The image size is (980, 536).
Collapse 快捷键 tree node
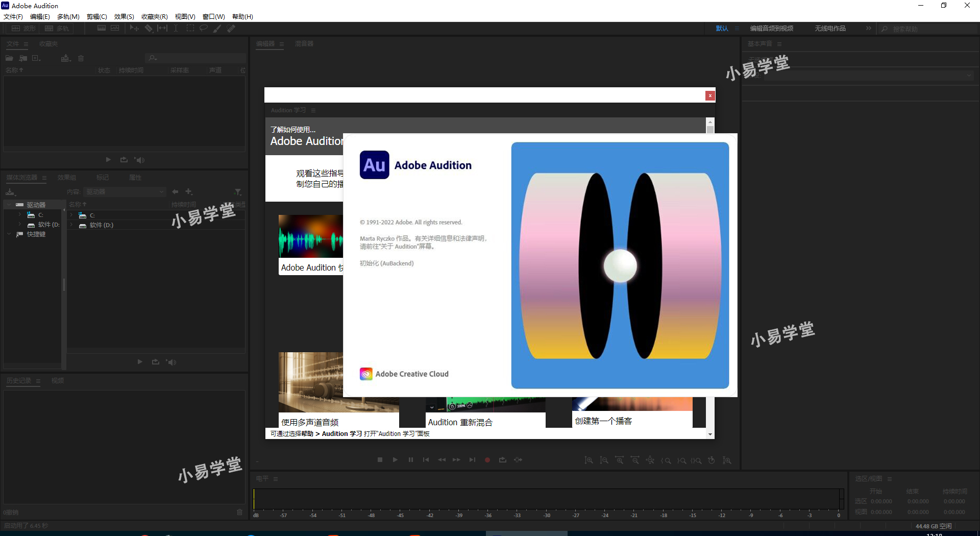[x=9, y=234]
